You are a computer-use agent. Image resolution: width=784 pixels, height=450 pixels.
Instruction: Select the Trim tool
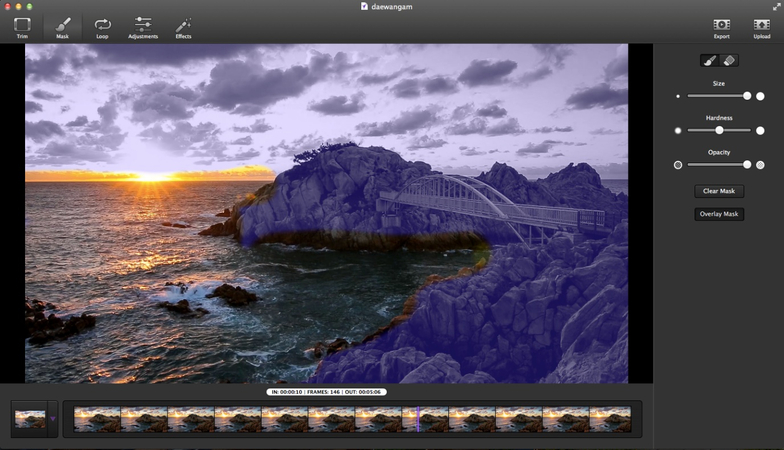(x=22, y=28)
